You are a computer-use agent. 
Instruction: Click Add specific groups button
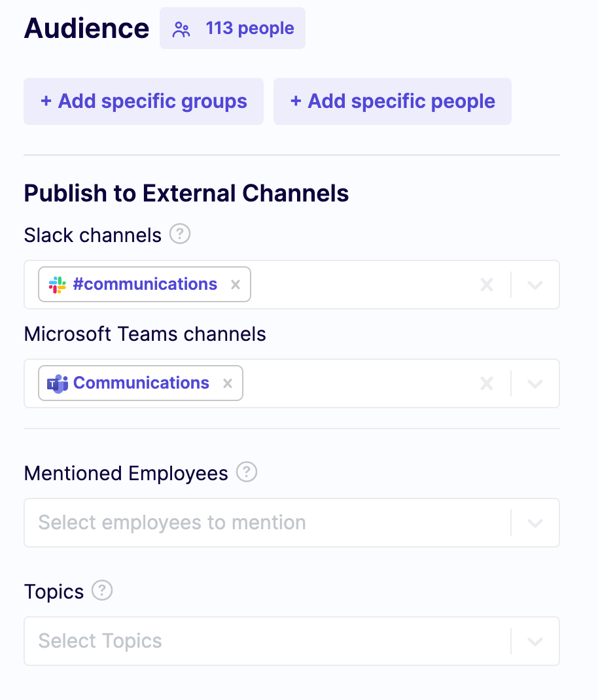click(144, 101)
